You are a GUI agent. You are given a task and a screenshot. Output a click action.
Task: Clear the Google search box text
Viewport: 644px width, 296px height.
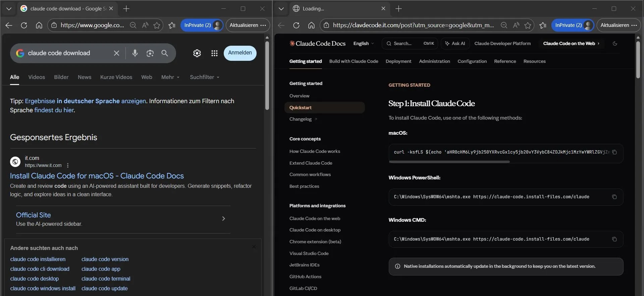116,53
